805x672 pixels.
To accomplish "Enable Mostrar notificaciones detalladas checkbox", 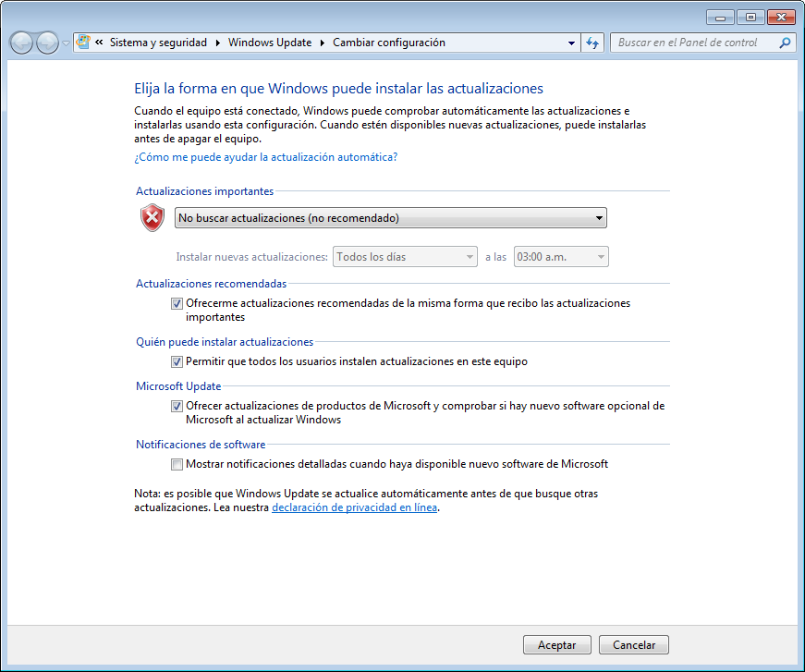I will [177, 465].
